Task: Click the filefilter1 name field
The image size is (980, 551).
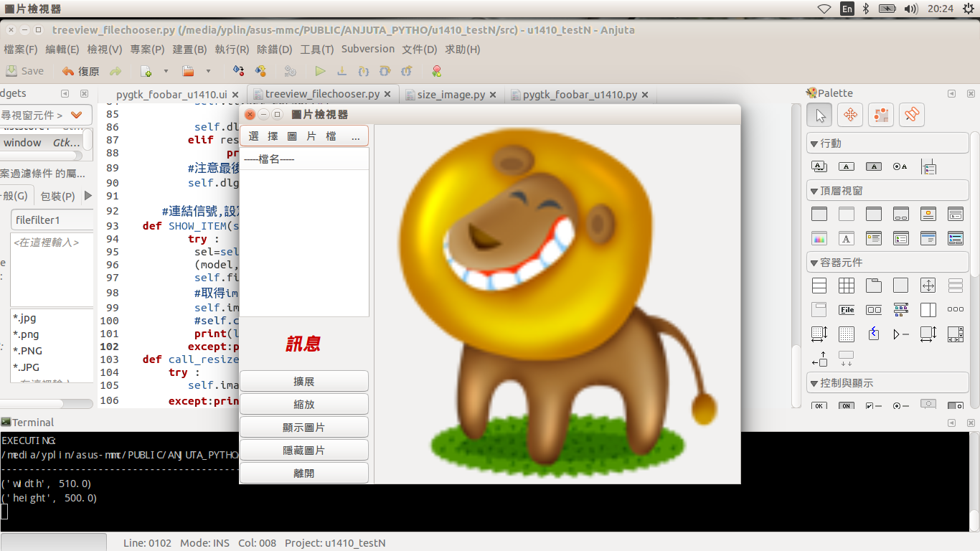Action: coord(52,220)
